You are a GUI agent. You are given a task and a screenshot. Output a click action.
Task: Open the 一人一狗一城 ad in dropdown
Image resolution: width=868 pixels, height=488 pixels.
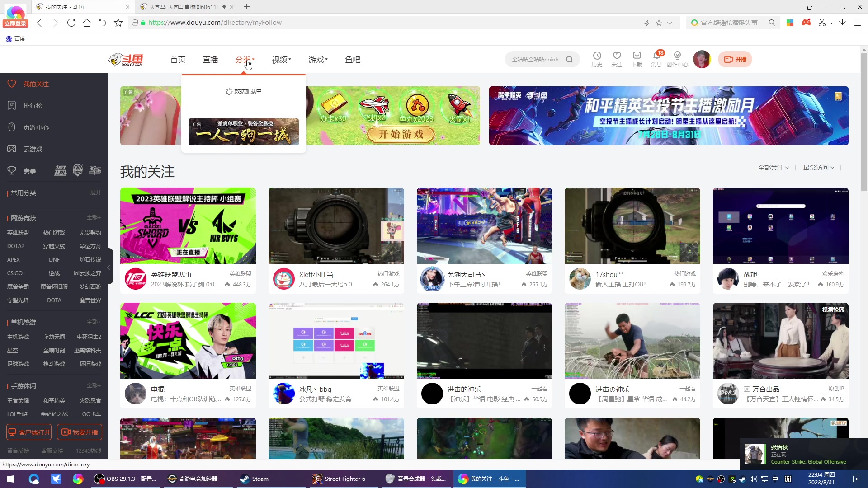click(244, 132)
